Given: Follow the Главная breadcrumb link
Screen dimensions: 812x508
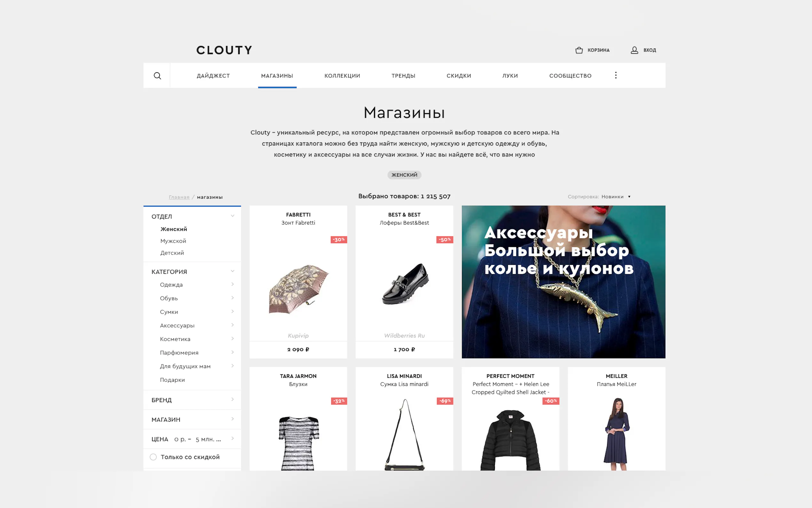Looking at the screenshot, I should (x=179, y=197).
